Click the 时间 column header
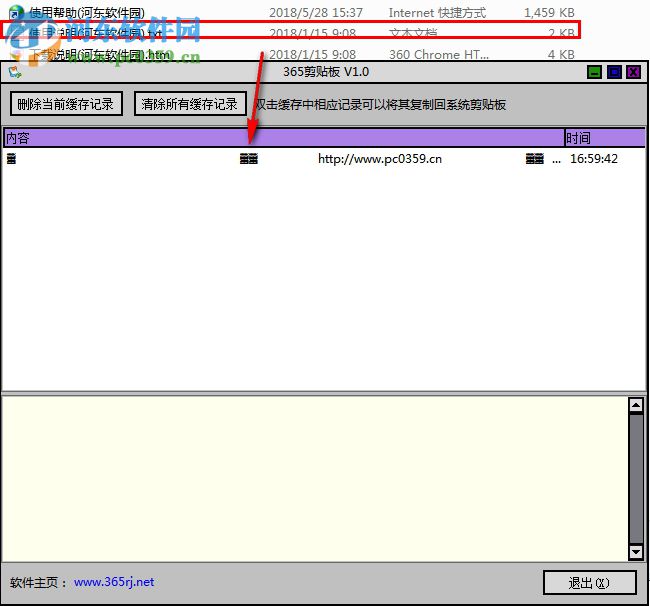The height and width of the screenshot is (606, 650). pos(605,138)
